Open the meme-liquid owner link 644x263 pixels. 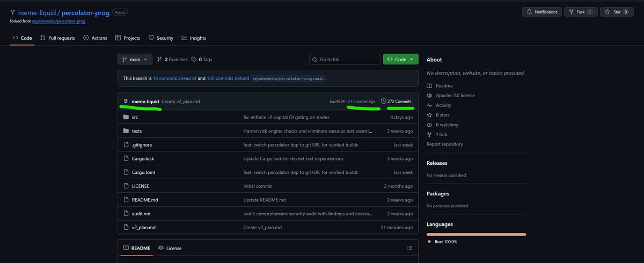[37, 12]
